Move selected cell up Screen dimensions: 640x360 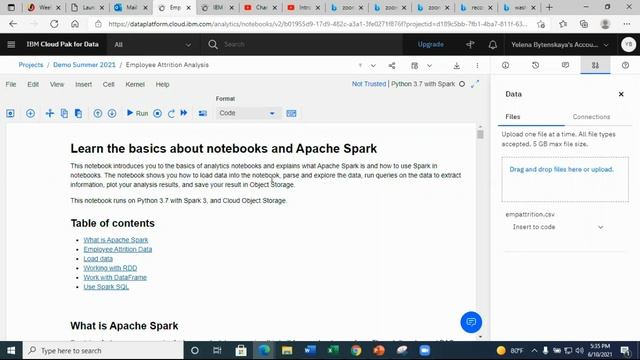[98, 113]
